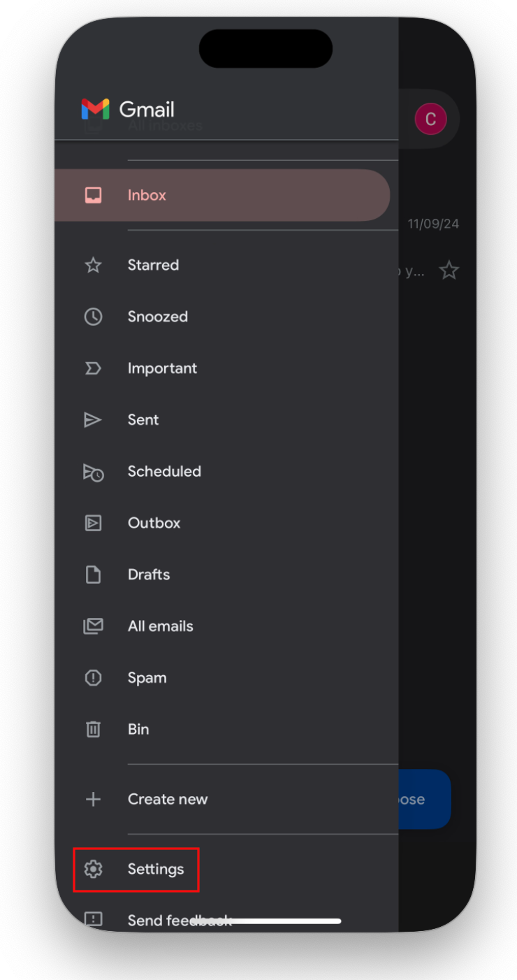Viewport: 517px width, 980px height.
Task: Select the Starred folder icon
Action: (93, 265)
